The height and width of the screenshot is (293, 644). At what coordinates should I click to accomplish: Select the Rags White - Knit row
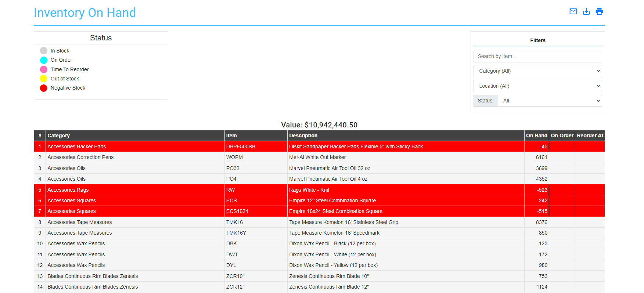[309, 190]
